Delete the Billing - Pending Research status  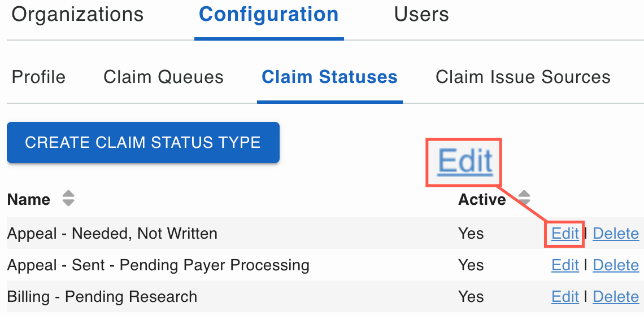click(616, 296)
